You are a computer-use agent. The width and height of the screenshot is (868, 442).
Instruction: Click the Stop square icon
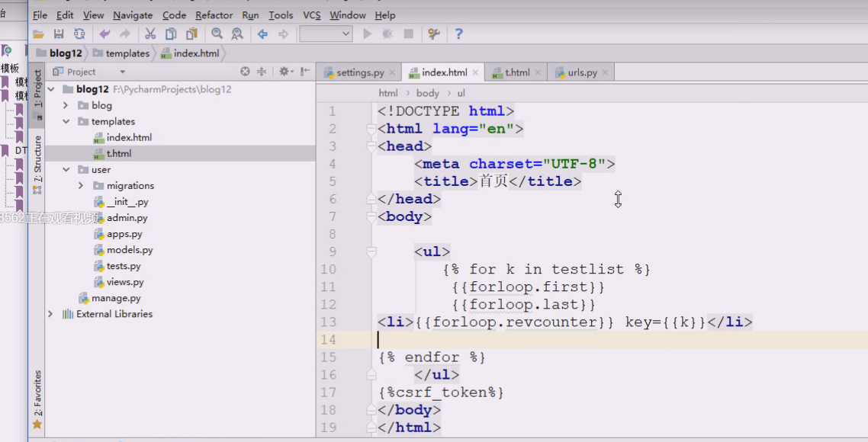(409, 34)
